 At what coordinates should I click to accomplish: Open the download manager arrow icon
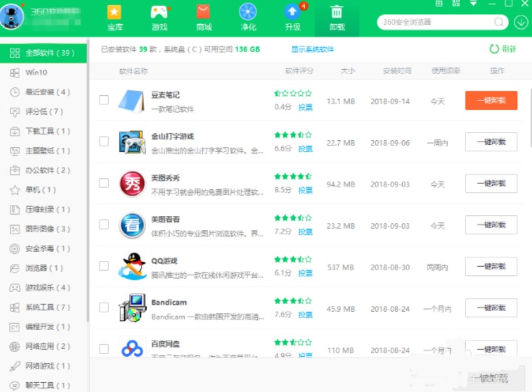(x=520, y=22)
